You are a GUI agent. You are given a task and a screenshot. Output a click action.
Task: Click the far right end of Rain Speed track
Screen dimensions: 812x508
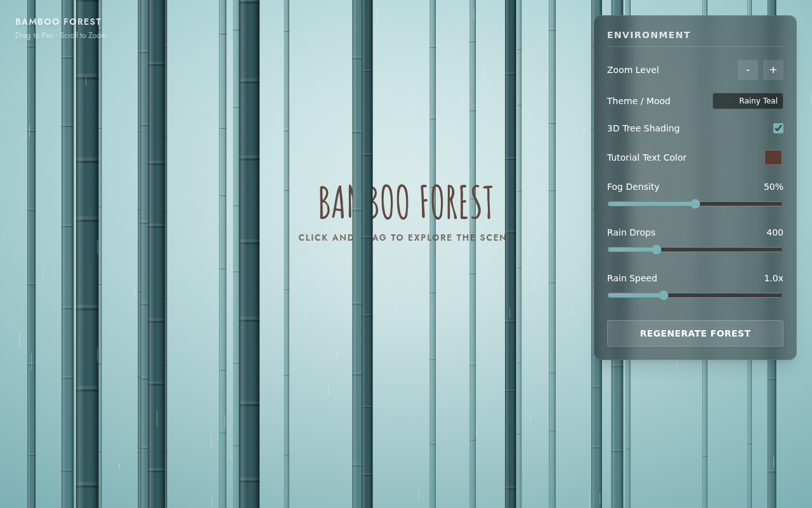[780, 295]
